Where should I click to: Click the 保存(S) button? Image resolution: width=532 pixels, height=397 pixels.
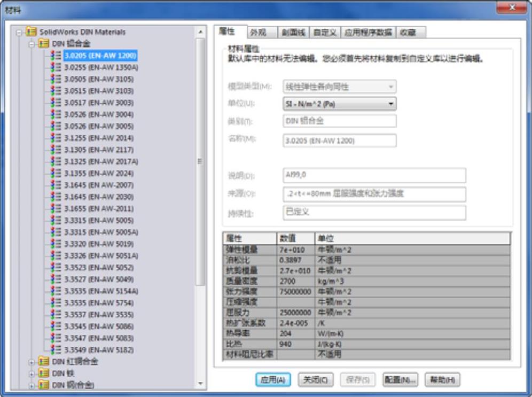tap(358, 380)
